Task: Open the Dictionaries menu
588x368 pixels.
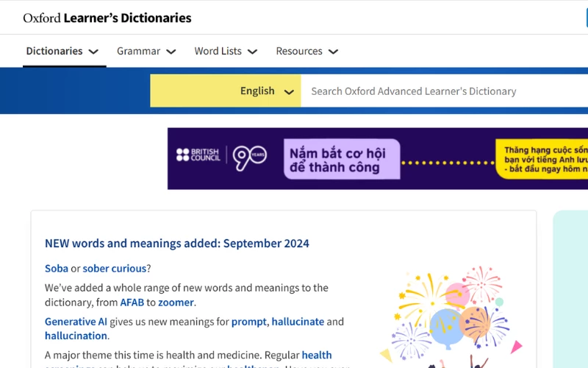Action: coord(54,51)
